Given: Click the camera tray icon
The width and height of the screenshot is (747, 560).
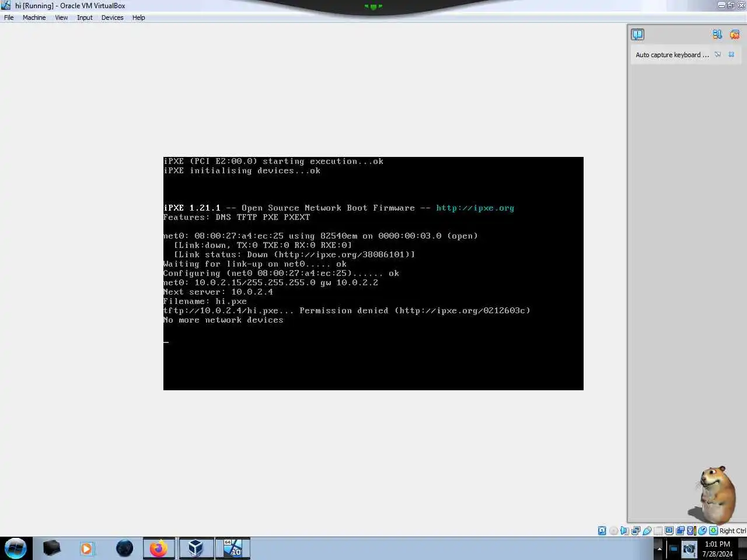Looking at the screenshot, I should click(x=689, y=549).
